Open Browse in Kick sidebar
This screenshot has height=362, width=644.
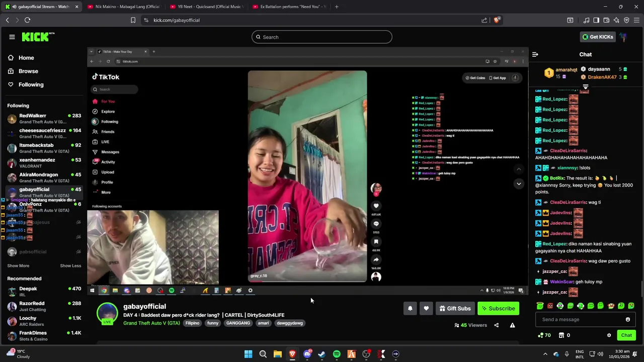23,71
